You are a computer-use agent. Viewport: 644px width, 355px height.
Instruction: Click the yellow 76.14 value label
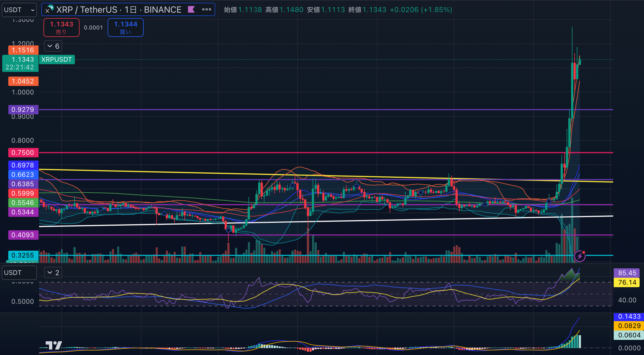coord(627,282)
